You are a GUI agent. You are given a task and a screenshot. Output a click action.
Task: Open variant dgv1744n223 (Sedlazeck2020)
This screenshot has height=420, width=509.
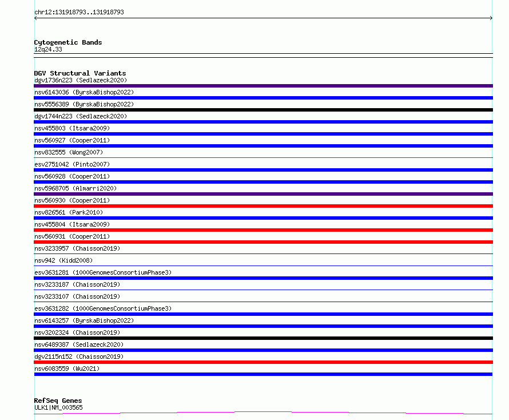(x=81, y=116)
